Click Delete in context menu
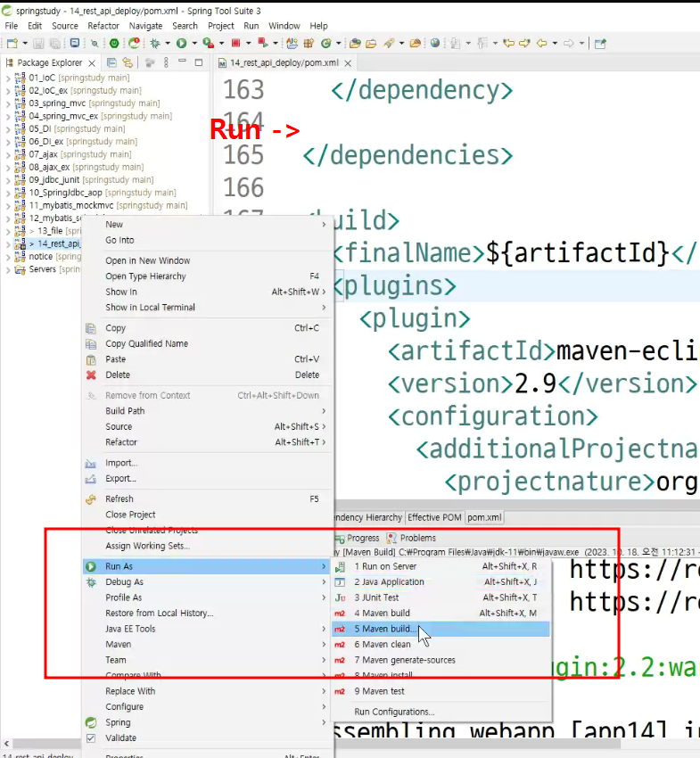This screenshot has width=700, height=758. coord(207,375)
